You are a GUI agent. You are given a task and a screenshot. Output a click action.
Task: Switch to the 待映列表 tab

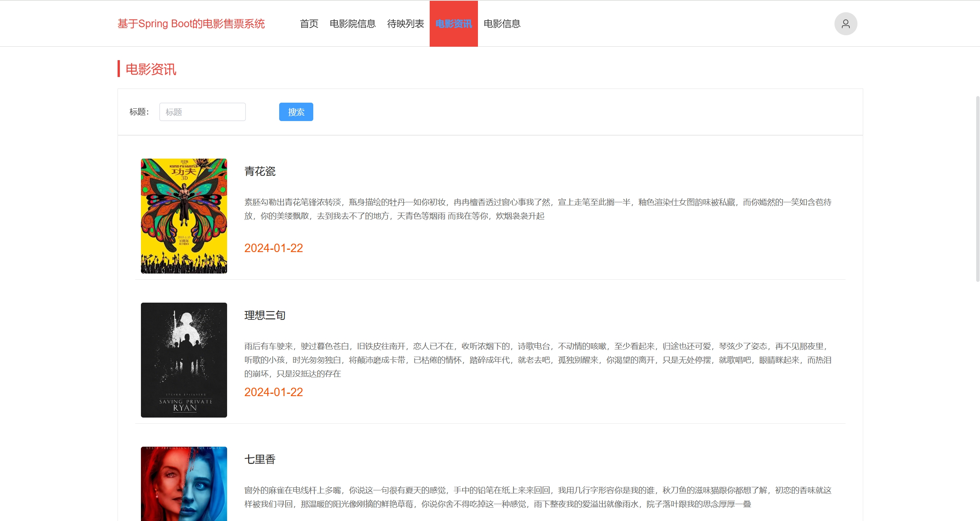406,24
